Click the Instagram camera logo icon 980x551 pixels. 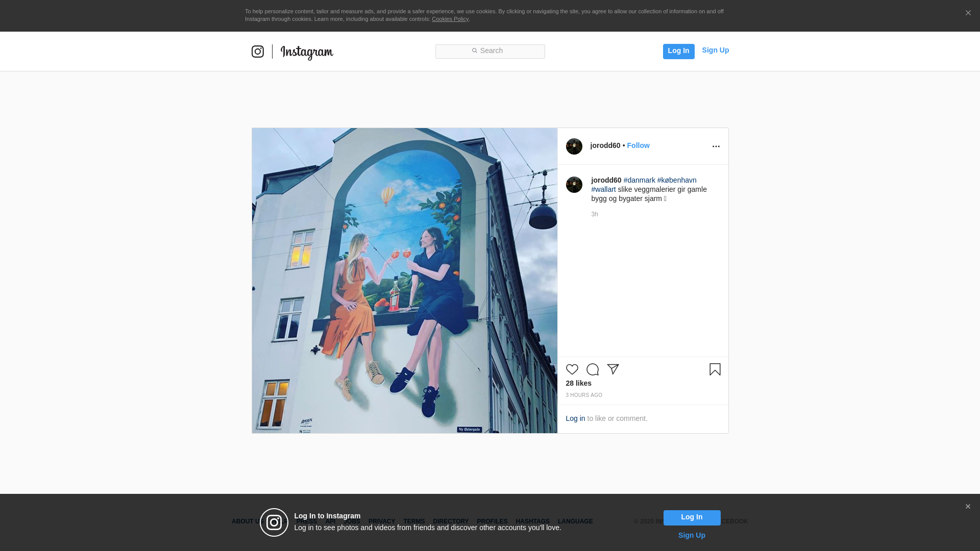coord(258,52)
